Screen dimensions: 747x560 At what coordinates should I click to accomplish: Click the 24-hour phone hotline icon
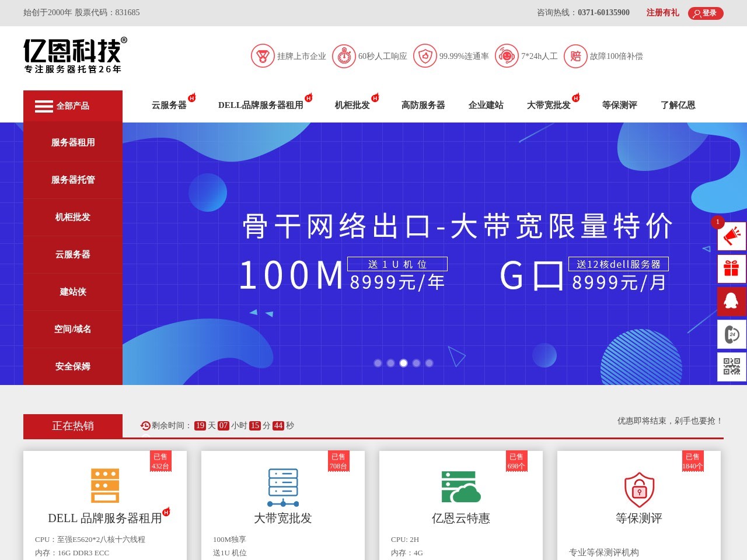(732, 334)
